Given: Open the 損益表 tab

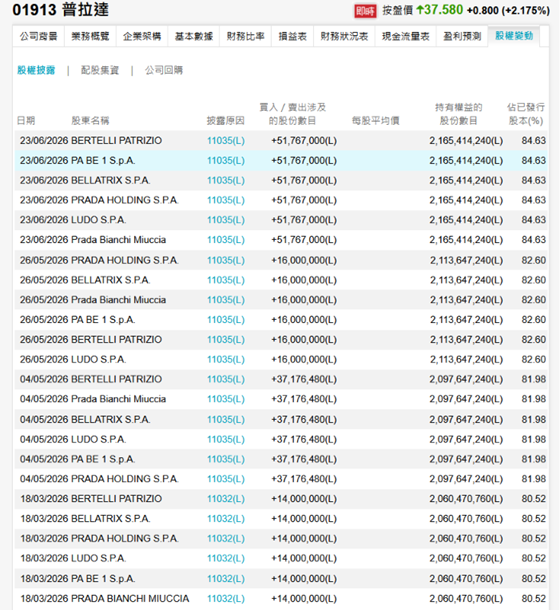Looking at the screenshot, I should tap(293, 36).
